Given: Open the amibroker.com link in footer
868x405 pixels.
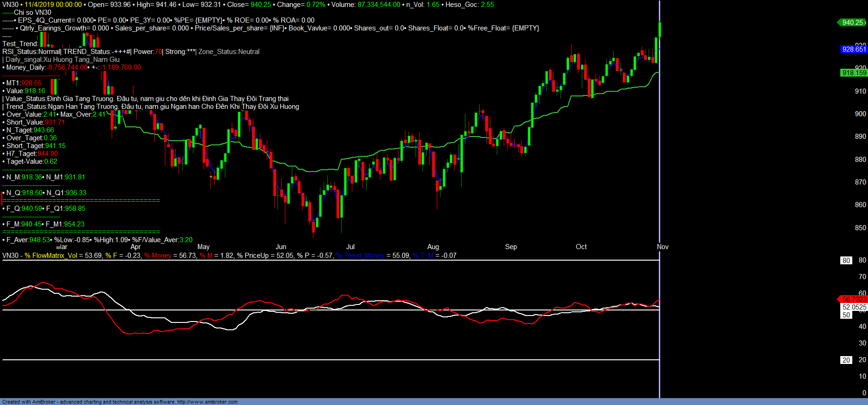Looking at the screenshot, I should click(207, 402).
